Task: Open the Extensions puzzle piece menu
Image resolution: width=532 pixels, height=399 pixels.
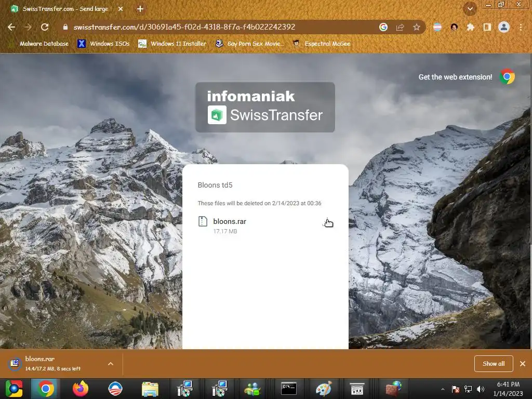Action: 471,27
